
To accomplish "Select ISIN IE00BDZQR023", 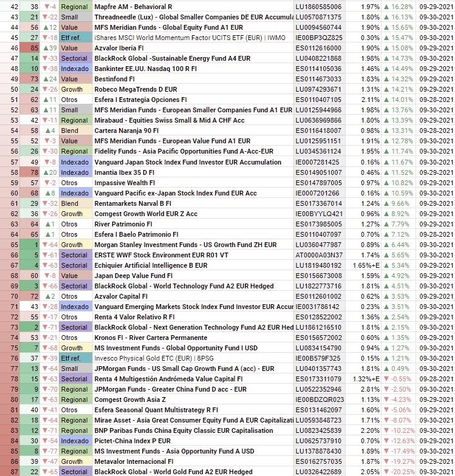I will (320, 399).
